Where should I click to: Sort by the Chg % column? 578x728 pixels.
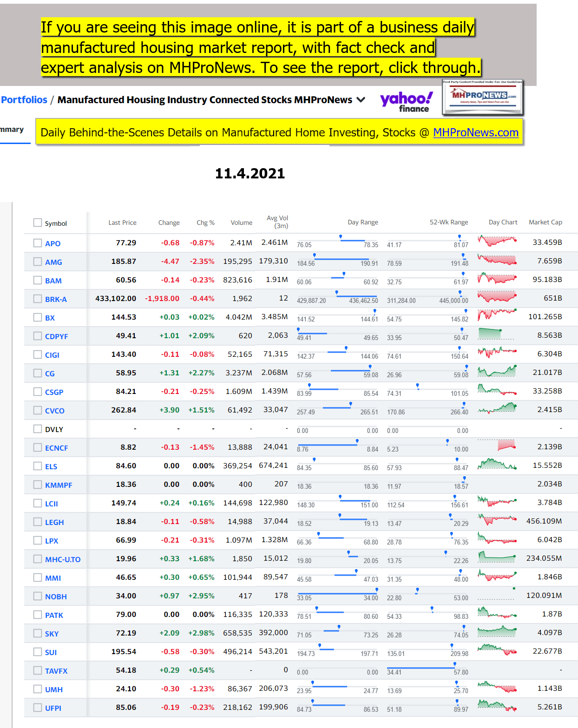point(205,223)
